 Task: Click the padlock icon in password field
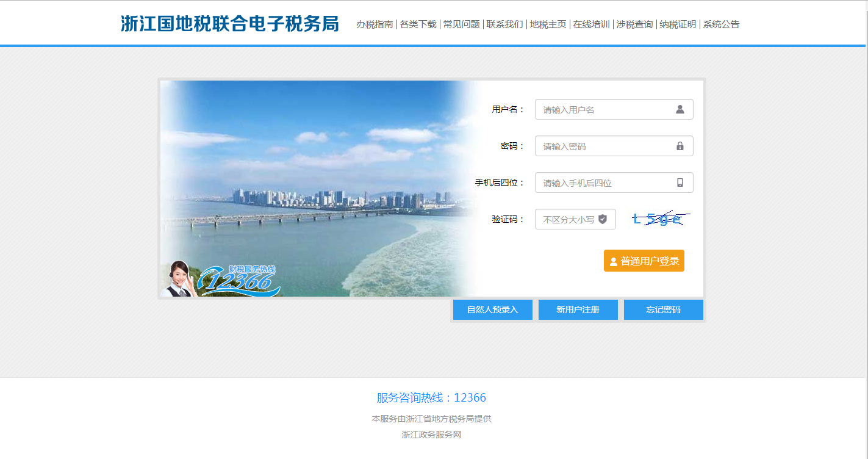[x=680, y=146]
